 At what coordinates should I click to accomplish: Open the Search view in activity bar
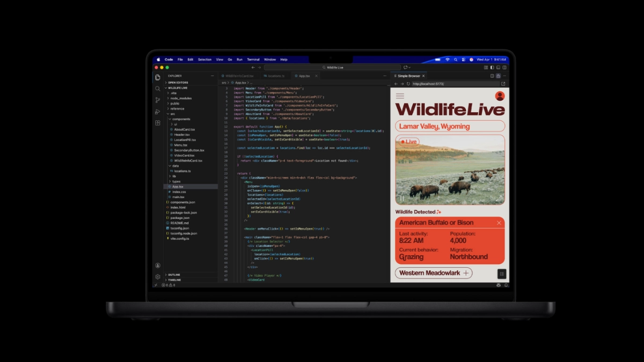tap(158, 88)
